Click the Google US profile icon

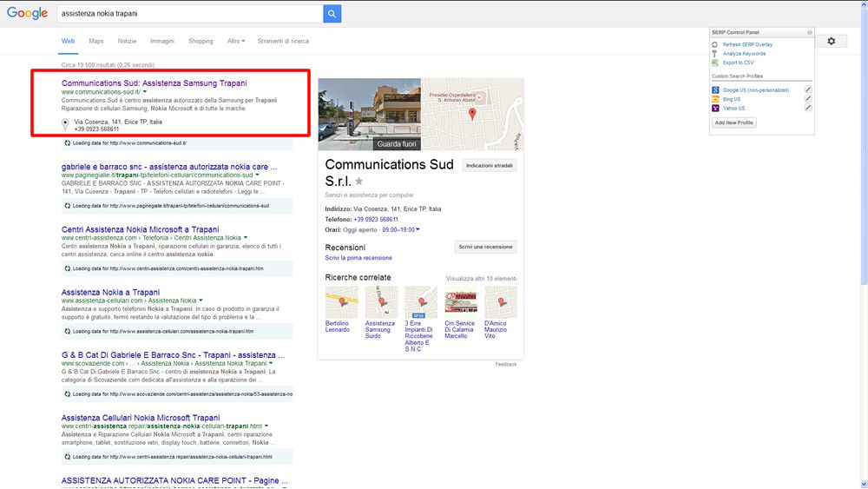[x=715, y=89]
